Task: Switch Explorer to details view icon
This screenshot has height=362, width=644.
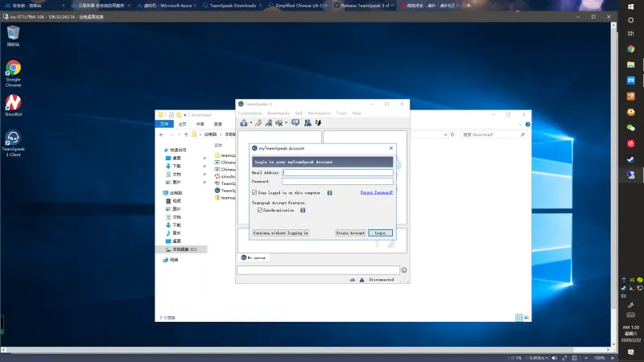Action: pos(519,317)
